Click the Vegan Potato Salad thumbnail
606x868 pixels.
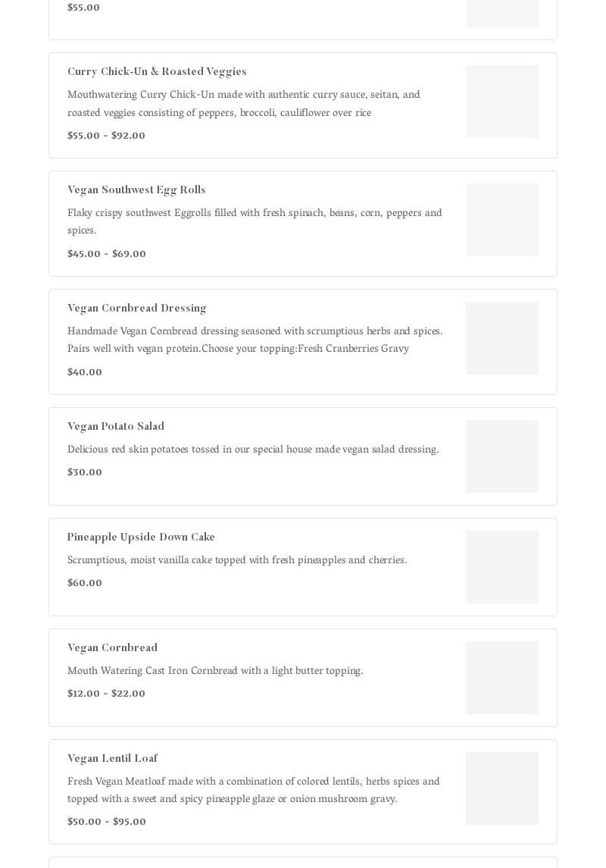[501, 456]
